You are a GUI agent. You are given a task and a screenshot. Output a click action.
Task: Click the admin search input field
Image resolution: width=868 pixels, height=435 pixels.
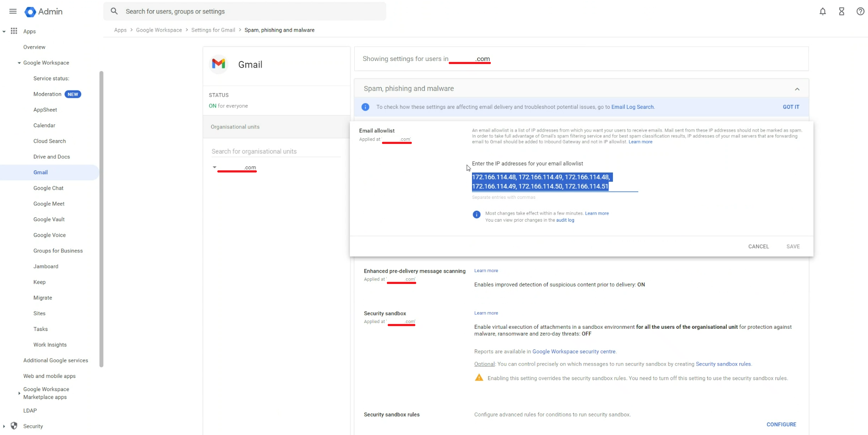[245, 11]
